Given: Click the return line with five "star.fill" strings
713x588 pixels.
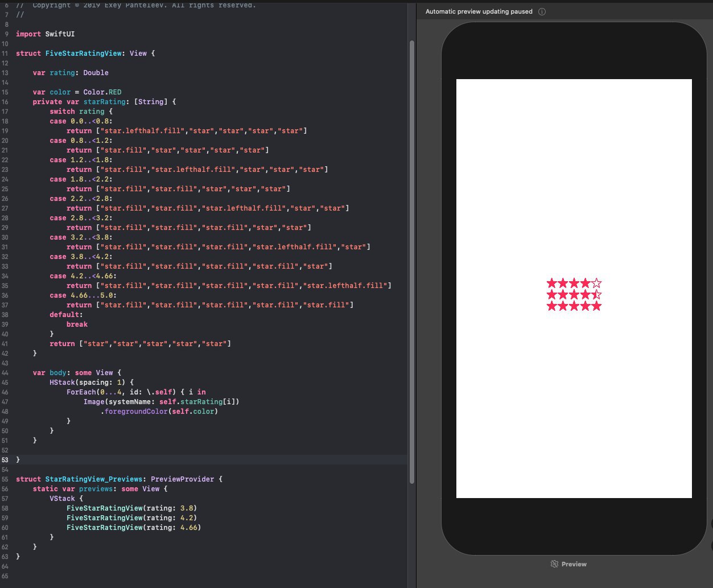Looking at the screenshot, I should 210,305.
